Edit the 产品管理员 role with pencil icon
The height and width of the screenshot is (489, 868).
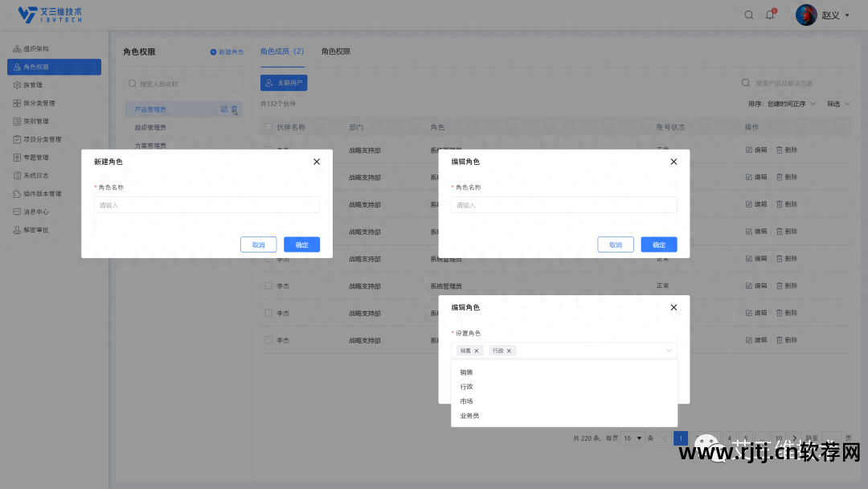pos(223,109)
